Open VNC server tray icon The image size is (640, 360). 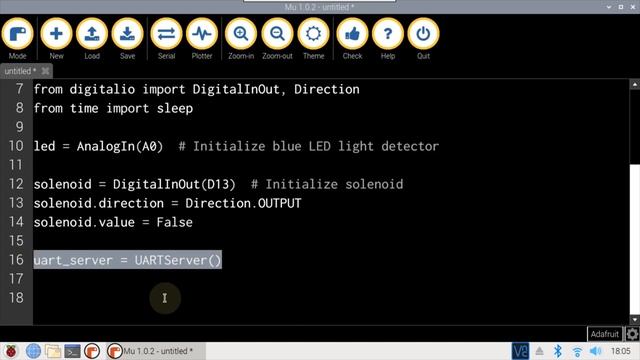[520, 351]
